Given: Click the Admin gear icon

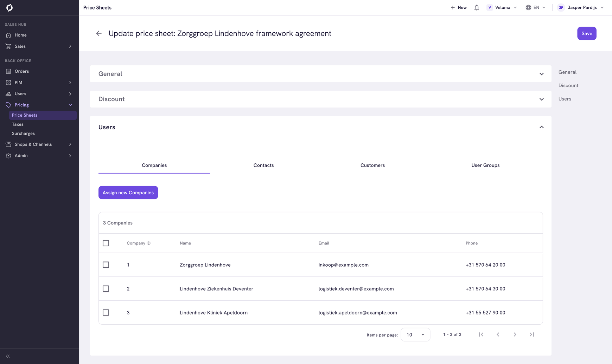Looking at the screenshot, I should 8,156.
